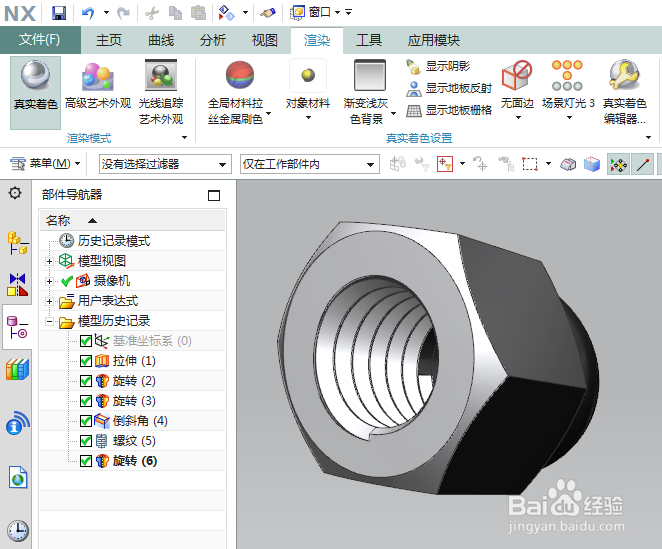
Task: Open undo history dropdown arrow
Action: pyautogui.click(x=106, y=13)
